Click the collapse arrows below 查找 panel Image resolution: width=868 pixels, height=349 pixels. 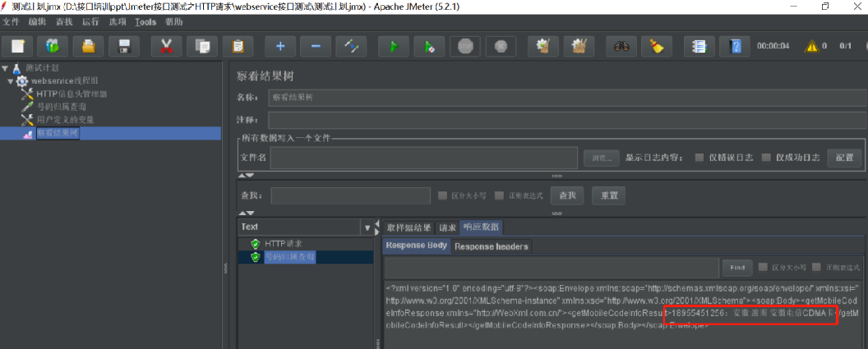[x=246, y=213]
